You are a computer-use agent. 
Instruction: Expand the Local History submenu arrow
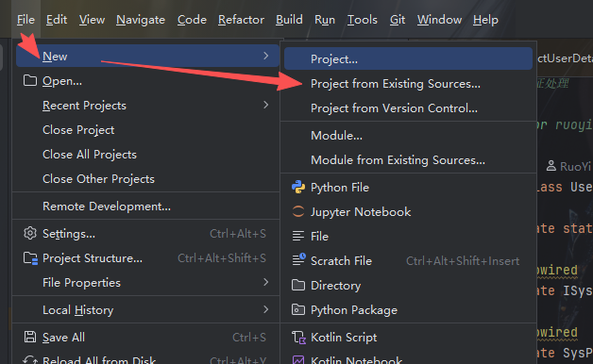[x=266, y=309]
